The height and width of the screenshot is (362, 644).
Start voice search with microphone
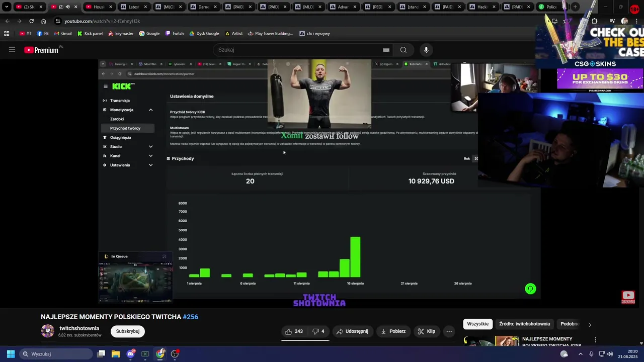click(426, 50)
